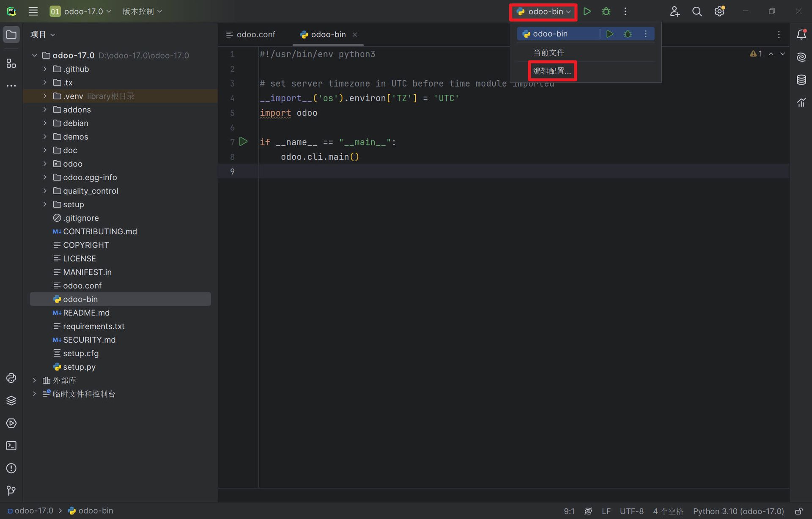The width and height of the screenshot is (812, 519).
Task: Open the 版本控制 dropdown
Action: tap(142, 11)
